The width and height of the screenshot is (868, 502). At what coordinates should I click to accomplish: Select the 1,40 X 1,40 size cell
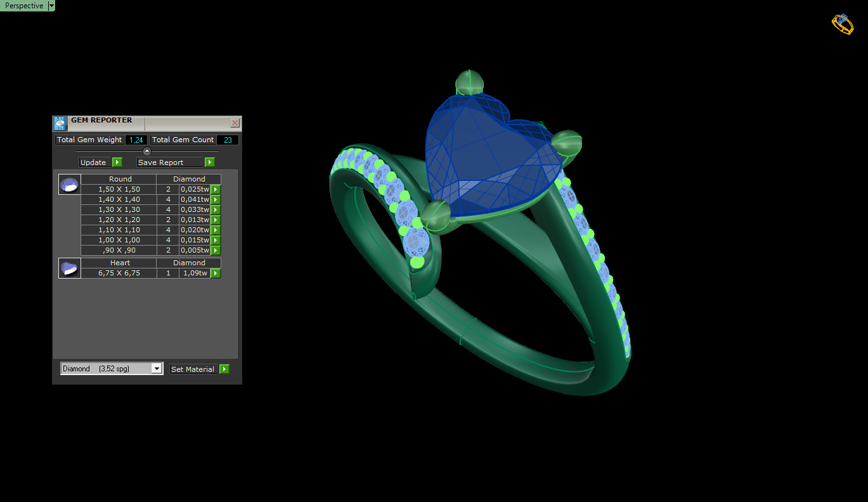119,199
